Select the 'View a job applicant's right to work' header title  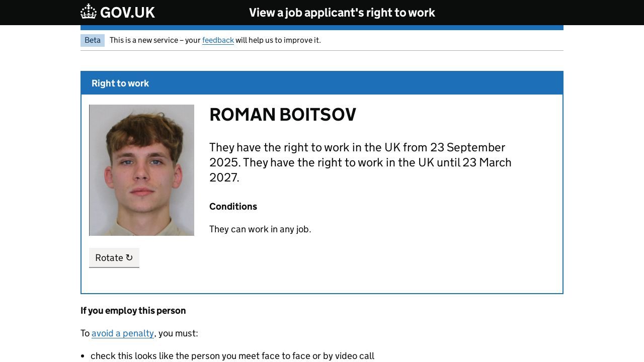342,13
